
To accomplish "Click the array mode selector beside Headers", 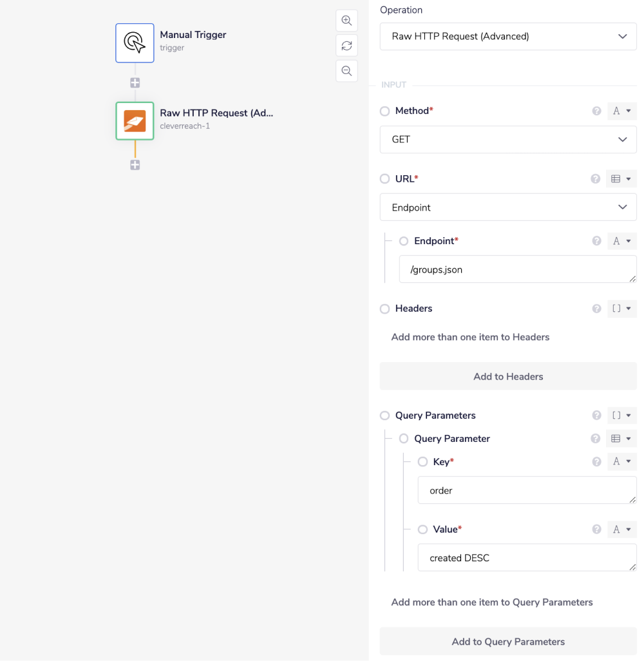I will 621,309.
